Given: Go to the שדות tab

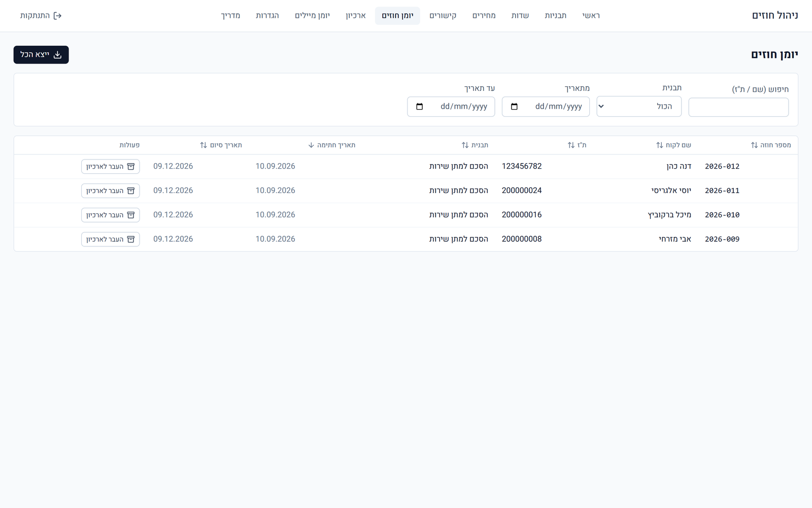Looking at the screenshot, I should click(520, 16).
